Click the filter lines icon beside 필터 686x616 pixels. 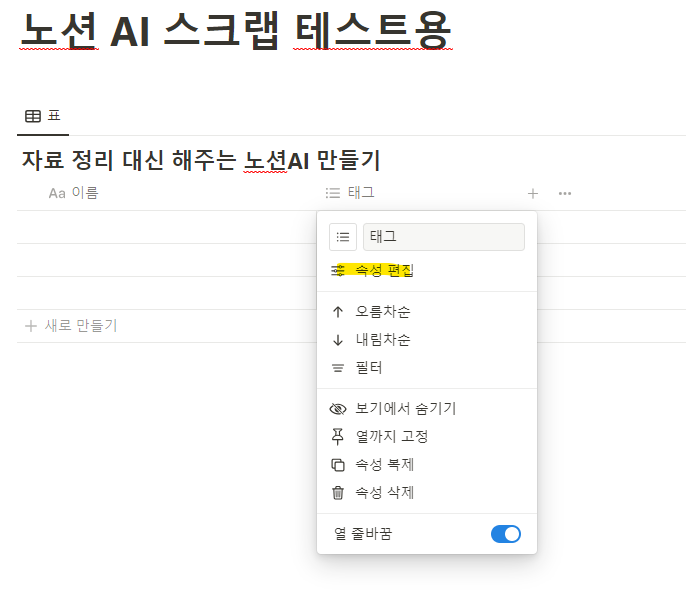(338, 368)
